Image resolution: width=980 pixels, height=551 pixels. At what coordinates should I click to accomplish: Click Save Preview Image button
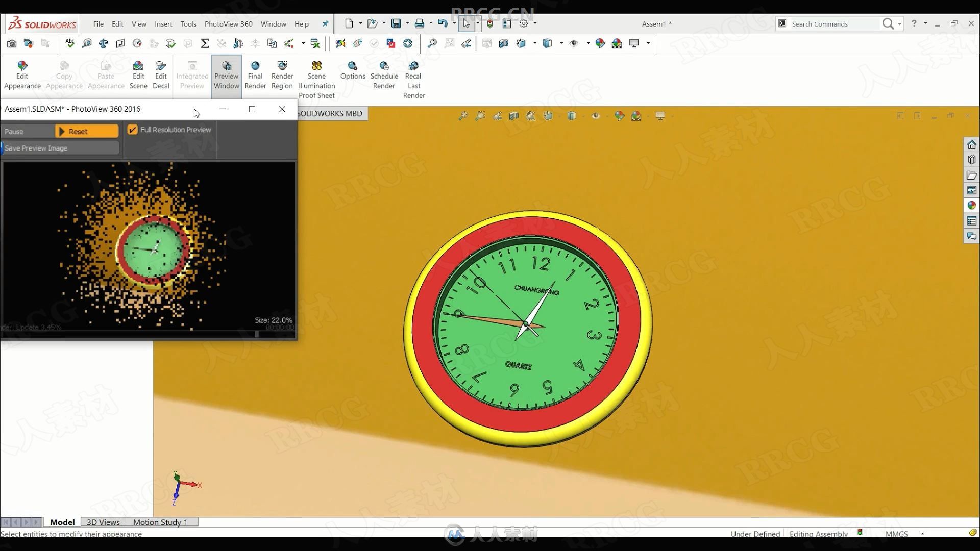coord(60,147)
